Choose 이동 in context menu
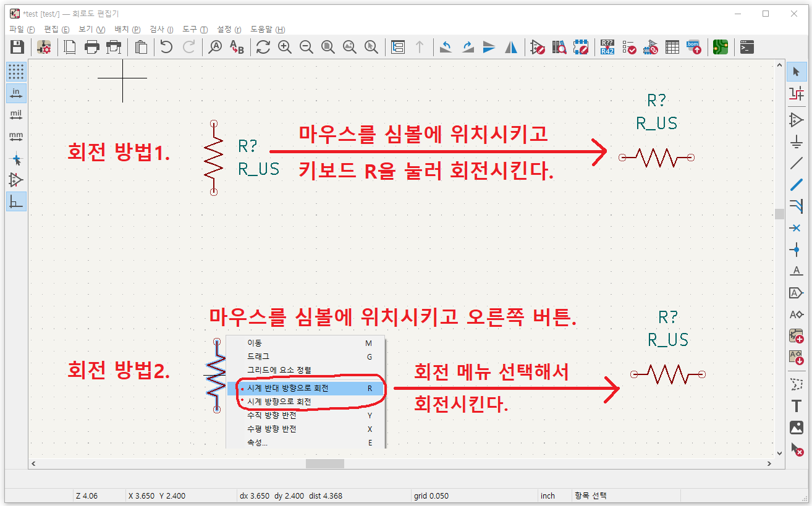Image resolution: width=812 pixels, height=506 pixels. 305,343
